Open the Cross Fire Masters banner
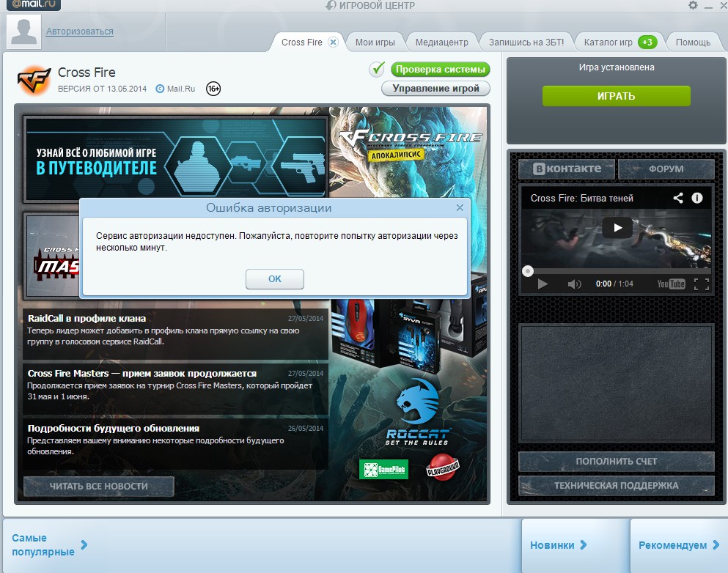Image resolution: width=728 pixels, height=573 pixels. click(52, 255)
